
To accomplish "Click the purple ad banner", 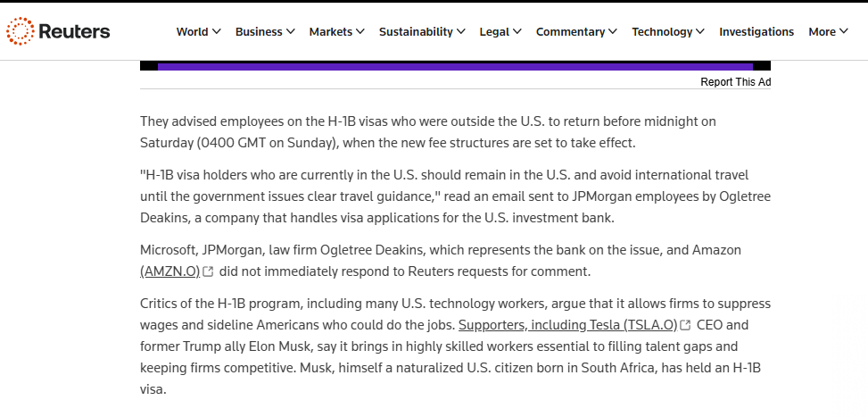I will 455,66.
